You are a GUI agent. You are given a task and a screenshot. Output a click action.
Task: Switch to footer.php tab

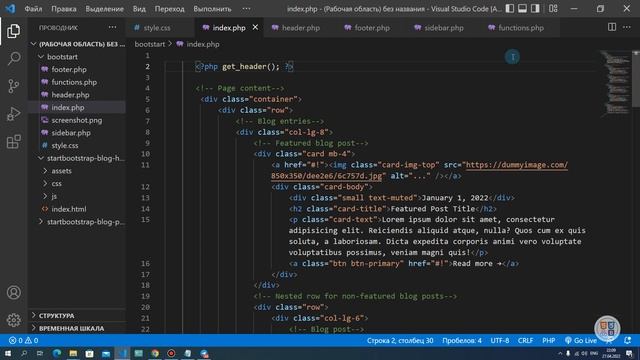371,28
